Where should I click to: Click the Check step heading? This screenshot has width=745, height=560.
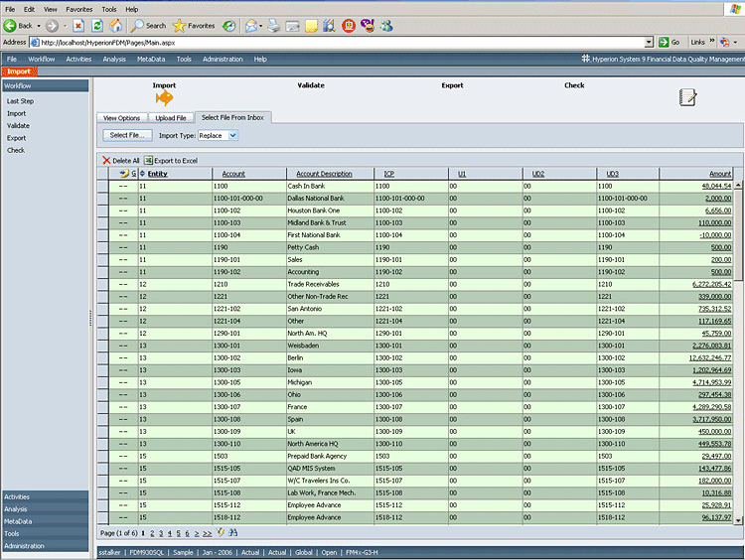[574, 85]
